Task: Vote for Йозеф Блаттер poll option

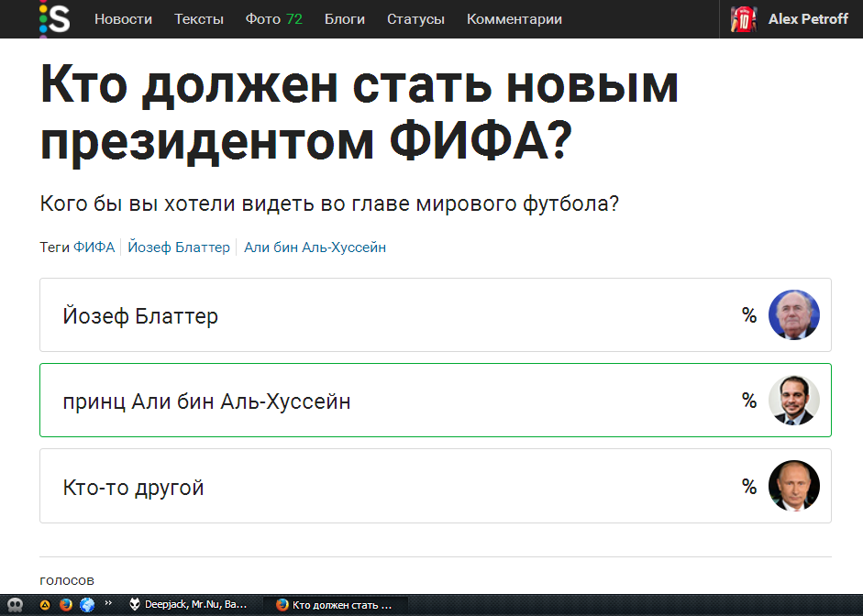Action: 436,315
